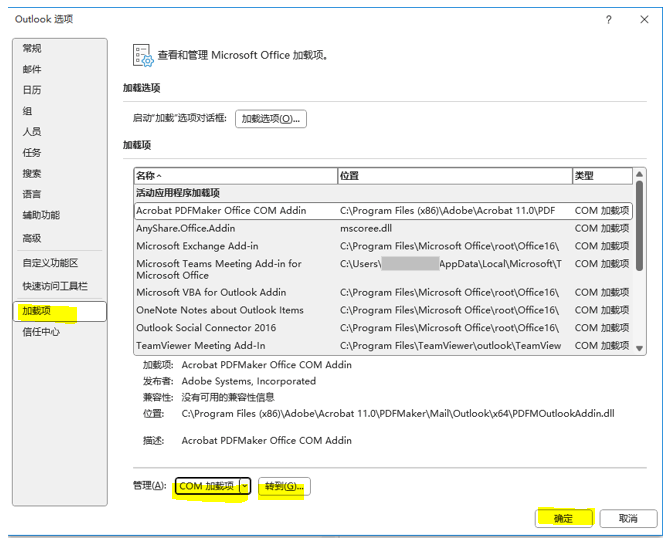Open 高级 options
The height and width of the screenshot is (545, 666).
(x=59, y=239)
